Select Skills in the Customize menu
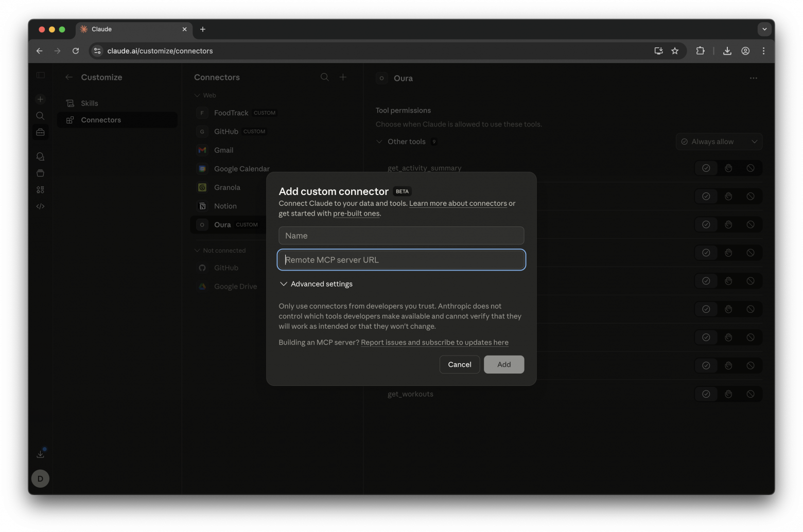 pyautogui.click(x=89, y=103)
